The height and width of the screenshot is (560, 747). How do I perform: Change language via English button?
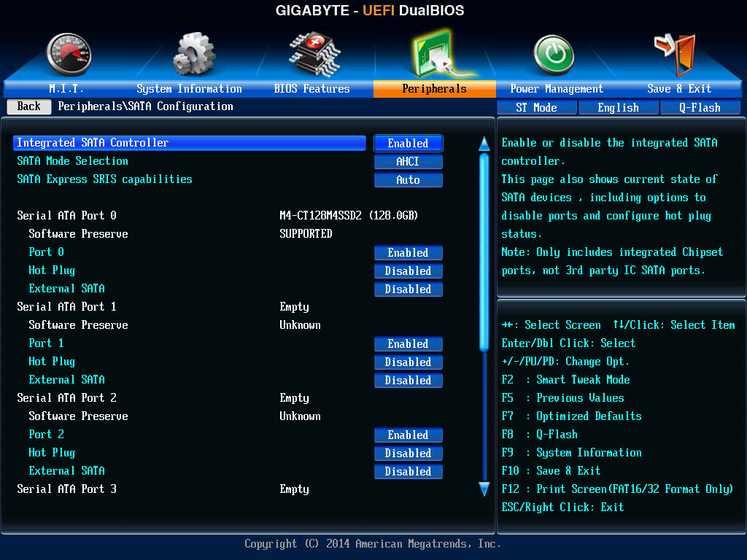pos(619,108)
